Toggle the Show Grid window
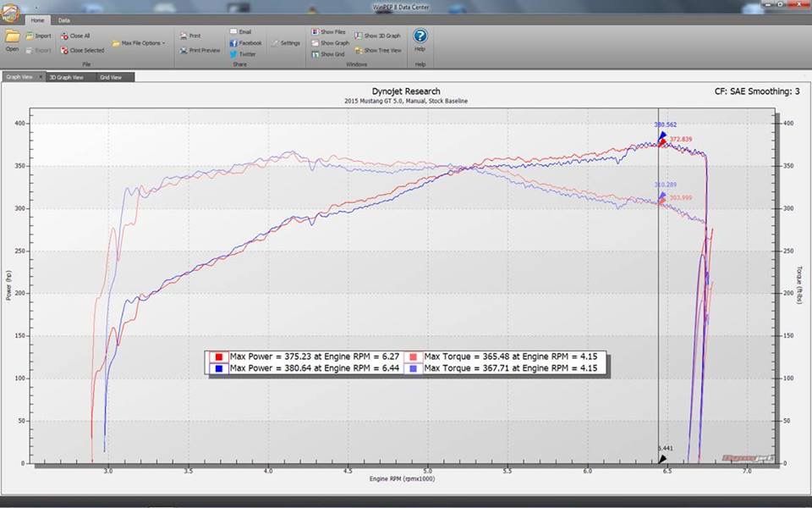This screenshot has width=812, height=508. [x=328, y=54]
